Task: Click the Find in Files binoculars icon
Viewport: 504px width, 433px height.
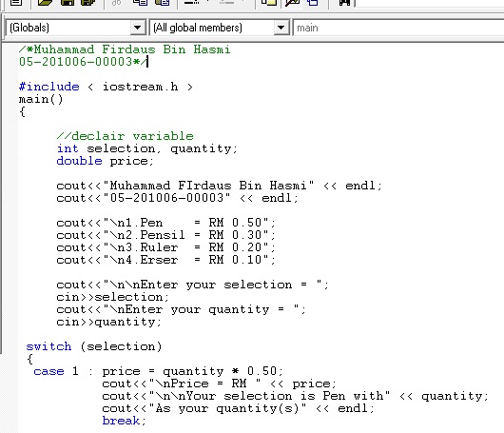Action: (344, 3)
